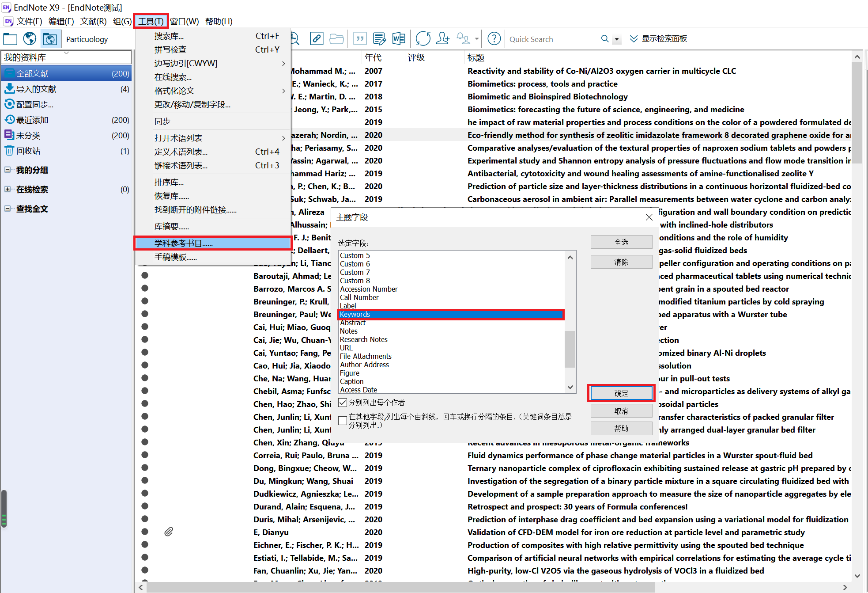The height and width of the screenshot is (593, 868).
Task: Toggle read status dot for Correia, Rui row
Action: click(144, 455)
